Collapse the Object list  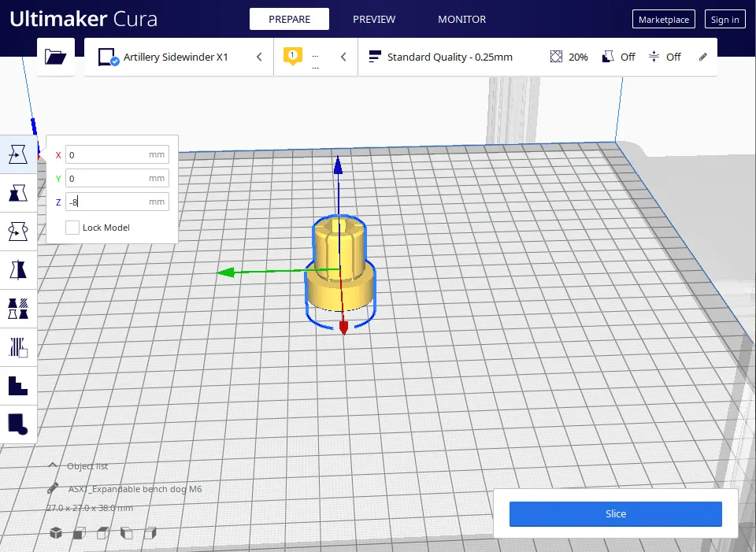point(53,466)
